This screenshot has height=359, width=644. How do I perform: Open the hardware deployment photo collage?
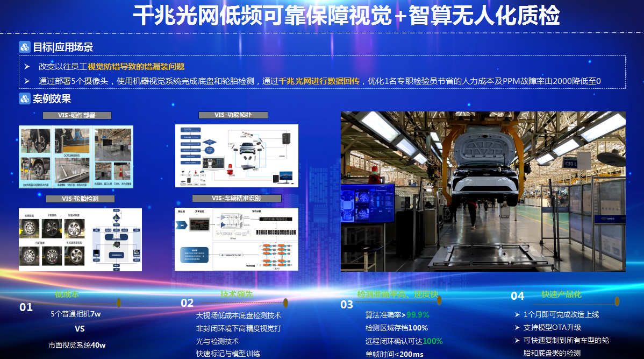76,157
